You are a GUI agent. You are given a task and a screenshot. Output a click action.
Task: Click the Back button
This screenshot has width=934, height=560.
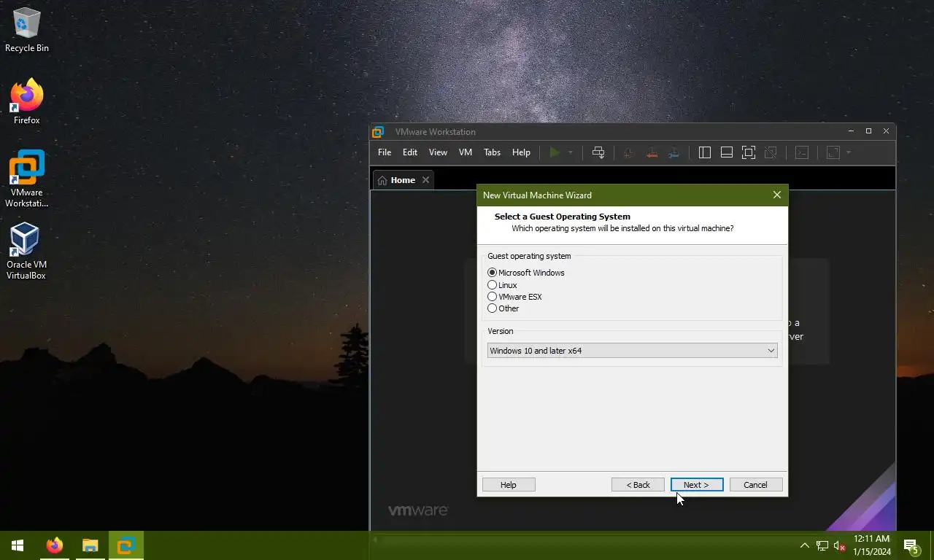[638, 485]
